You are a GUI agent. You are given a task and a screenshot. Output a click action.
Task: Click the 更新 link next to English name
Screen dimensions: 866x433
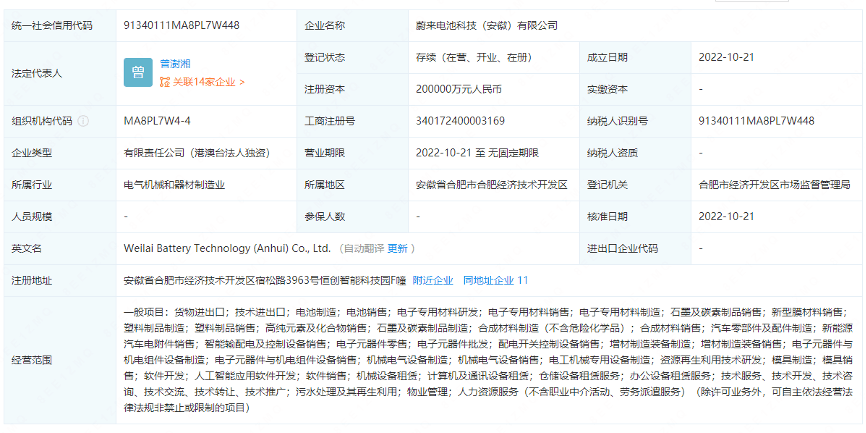tap(397, 249)
